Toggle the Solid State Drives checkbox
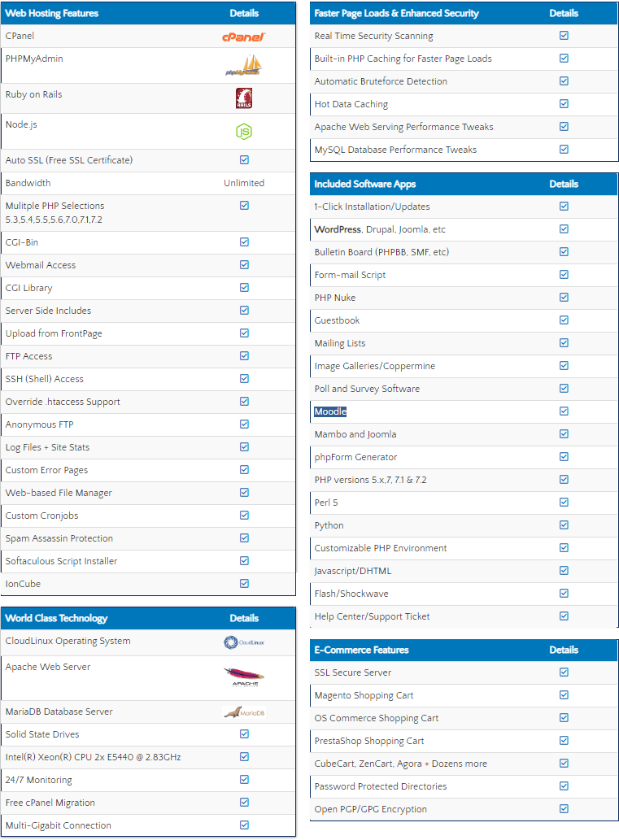This screenshot has height=840, width=619. [x=244, y=734]
